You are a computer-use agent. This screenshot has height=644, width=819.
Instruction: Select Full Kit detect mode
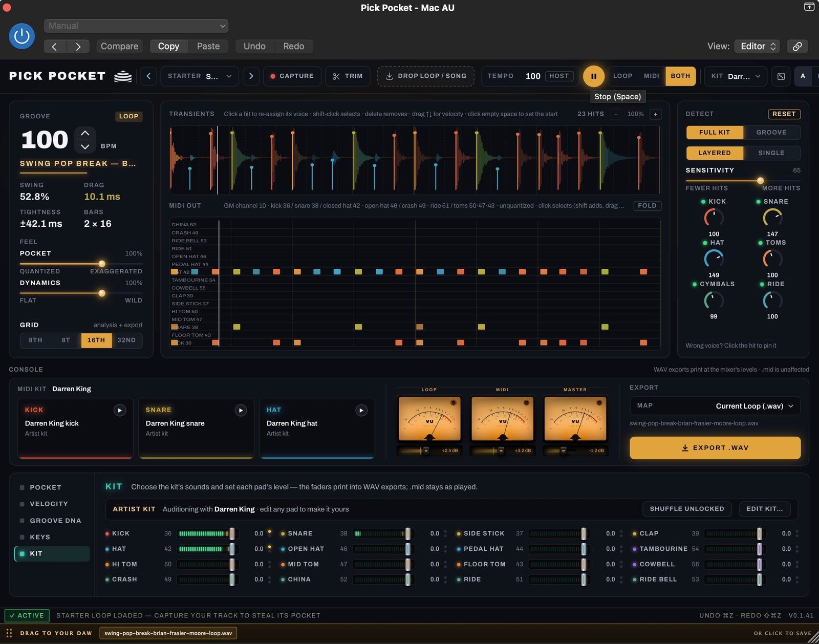tap(715, 132)
